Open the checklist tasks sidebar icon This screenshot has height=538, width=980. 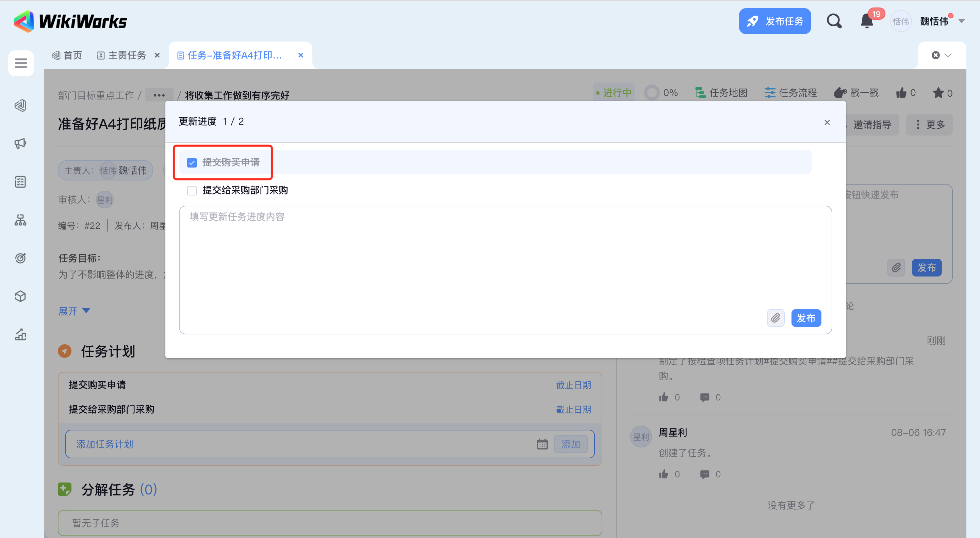click(20, 182)
